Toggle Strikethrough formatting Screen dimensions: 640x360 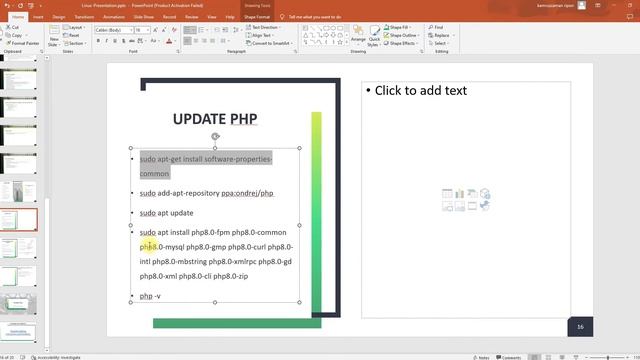tap(131, 41)
